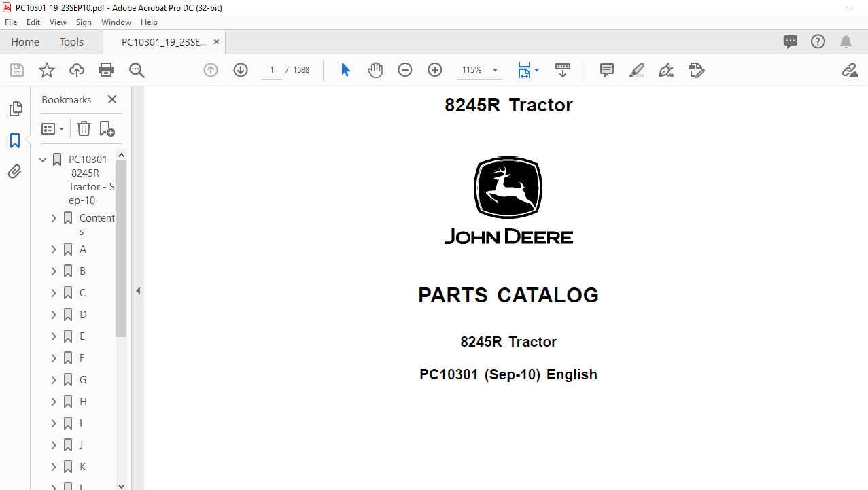Open the Find text magnifier tool
Viewport: 868px width, 490px height.
[x=137, y=70]
